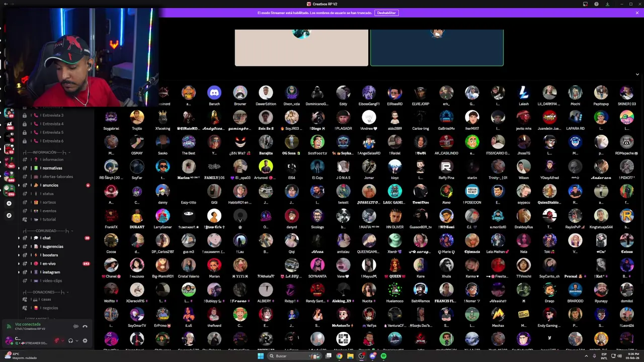Click the participant tile labeled Raffy Pina
Screen dimensions: 644x362
pos(446,169)
